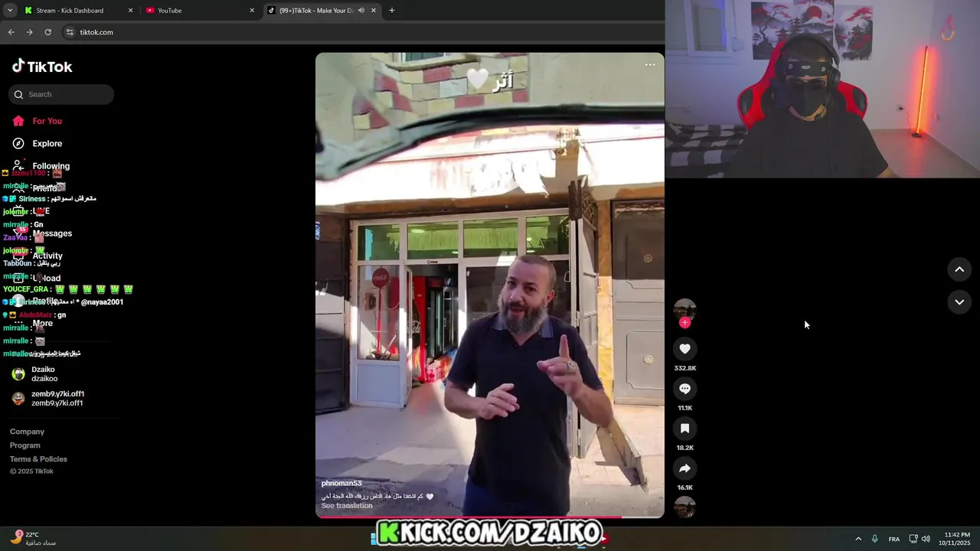Click browser back arrow

11,32
